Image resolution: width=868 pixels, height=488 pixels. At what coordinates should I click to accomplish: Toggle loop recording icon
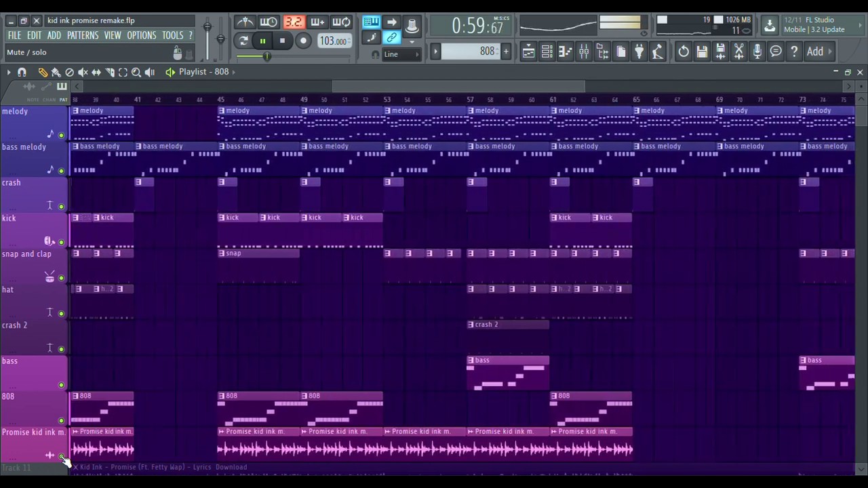click(342, 22)
